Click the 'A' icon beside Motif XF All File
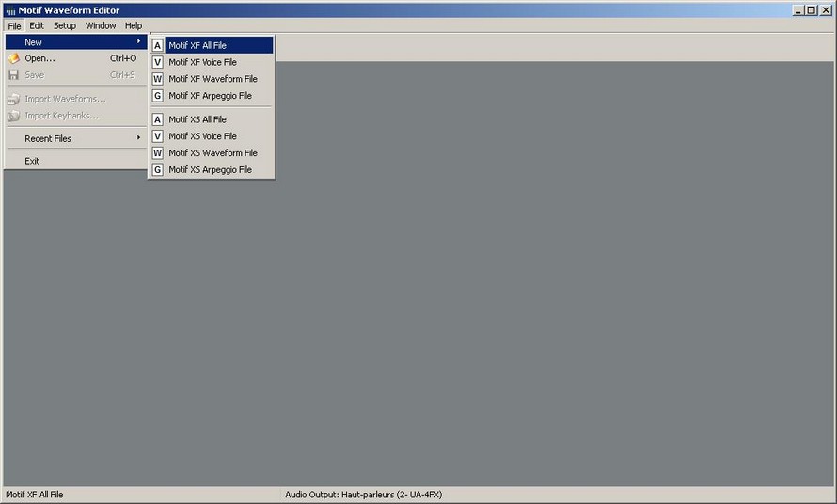 [158, 45]
